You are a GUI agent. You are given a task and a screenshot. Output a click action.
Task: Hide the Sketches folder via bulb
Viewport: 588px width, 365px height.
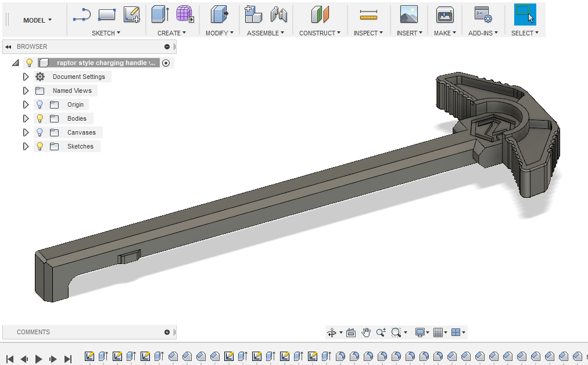coord(40,146)
